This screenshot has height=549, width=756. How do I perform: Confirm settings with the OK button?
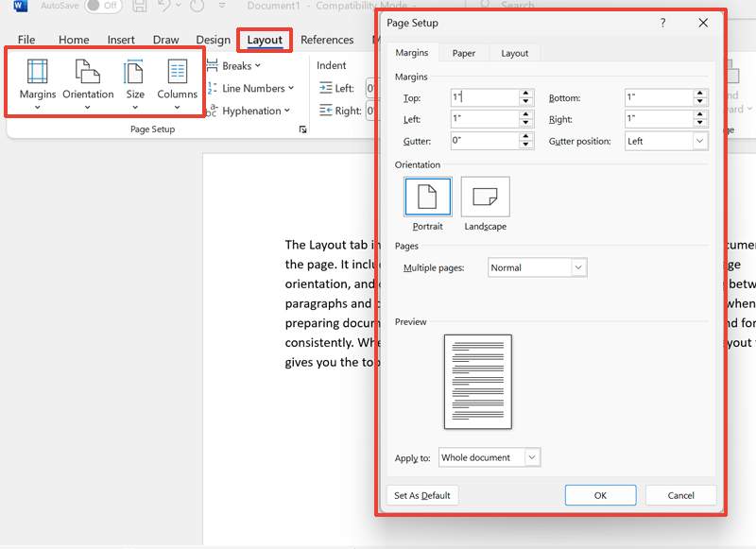(600, 495)
